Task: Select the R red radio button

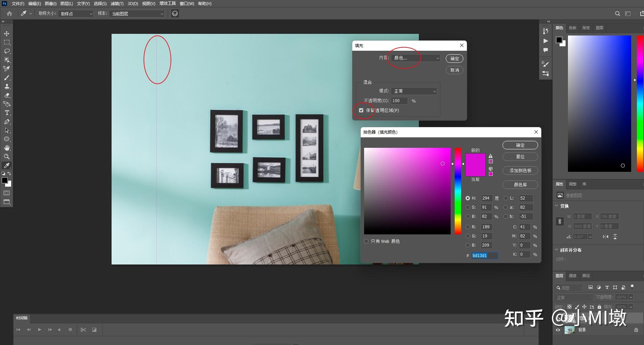Action: click(x=468, y=227)
